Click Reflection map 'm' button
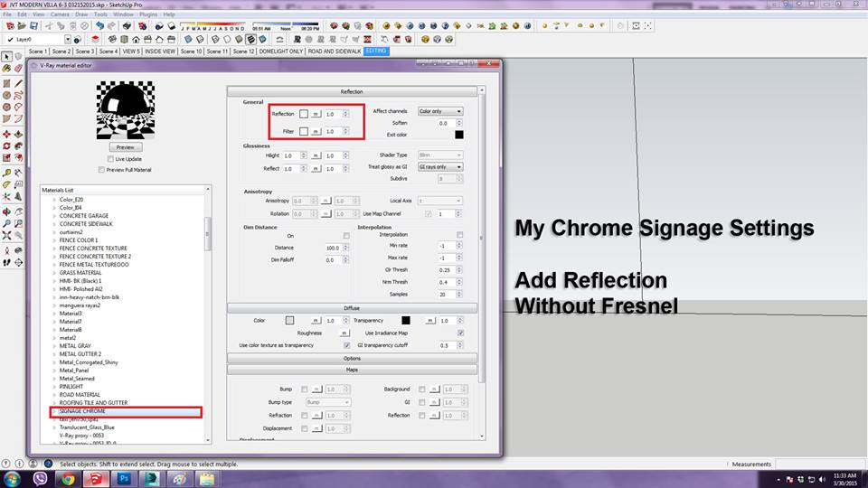Screen dimensions: 868x488 (x=316, y=114)
